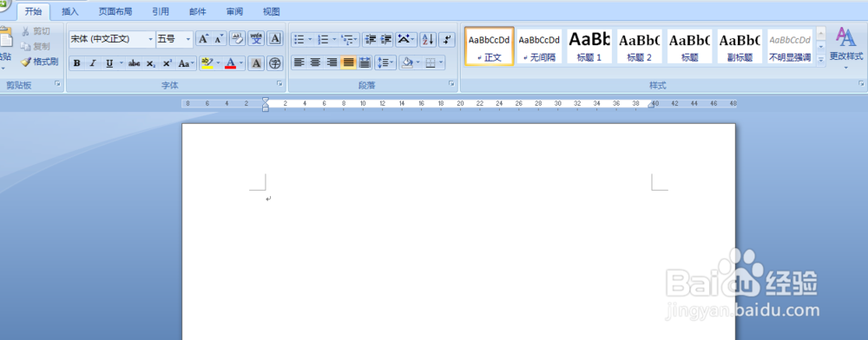Viewport: 868px width, 340px height.
Task: Open the 段落 dialog launcher
Action: [451, 84]
